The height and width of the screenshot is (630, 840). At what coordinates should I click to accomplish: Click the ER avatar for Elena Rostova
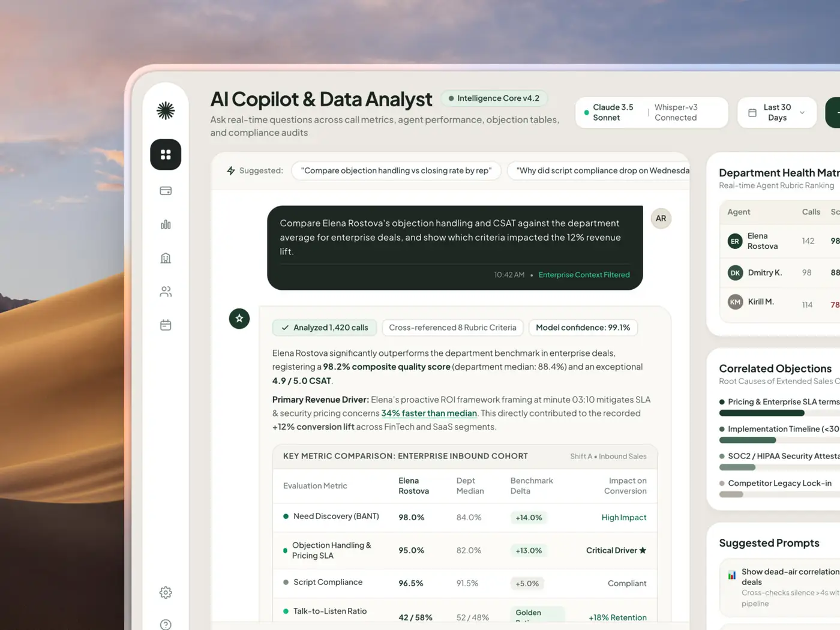735,241
